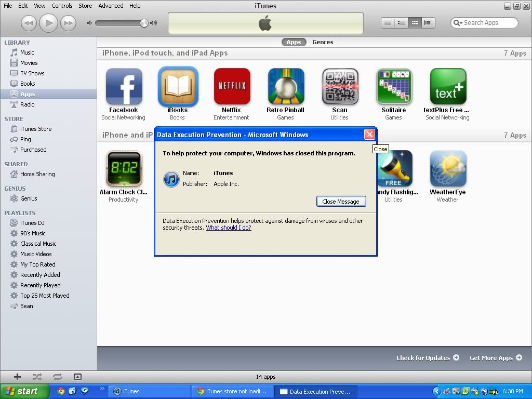The height and width of the screenshot is (399, 532).
Task: Open the Sean playlist
Action: coord(26,306)
